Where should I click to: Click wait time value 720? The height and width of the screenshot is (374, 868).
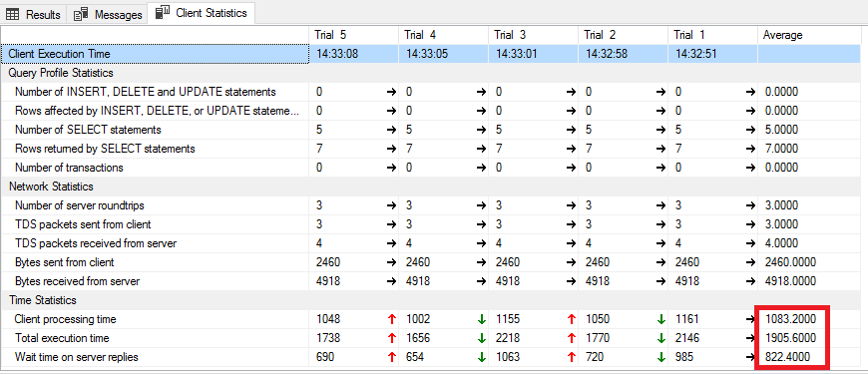click(595, 357)
